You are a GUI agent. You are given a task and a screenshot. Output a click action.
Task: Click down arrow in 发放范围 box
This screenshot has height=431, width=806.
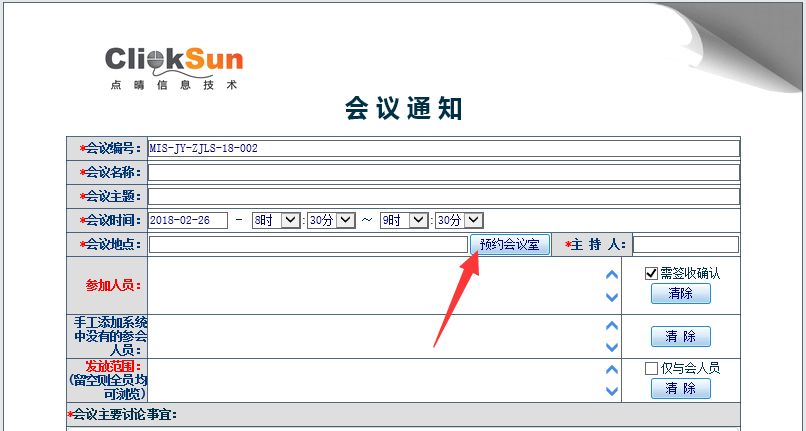coord(612,391)
